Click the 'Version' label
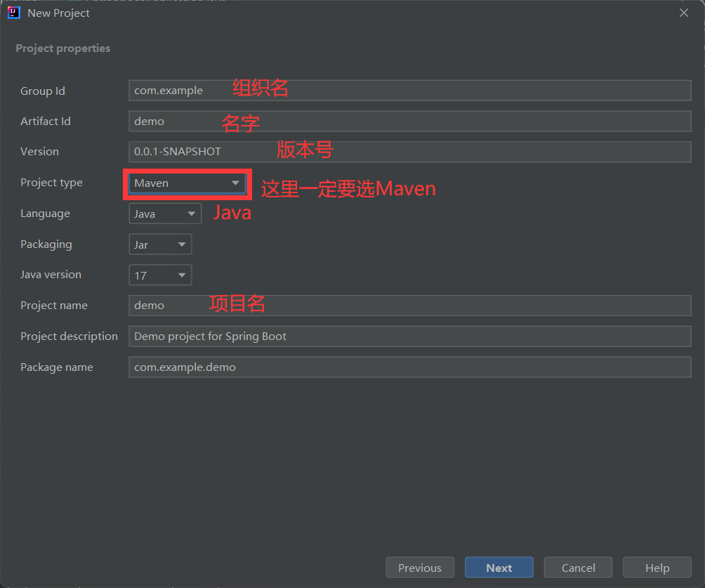Viewport: 705px width, 588px height. click(39, 152)
